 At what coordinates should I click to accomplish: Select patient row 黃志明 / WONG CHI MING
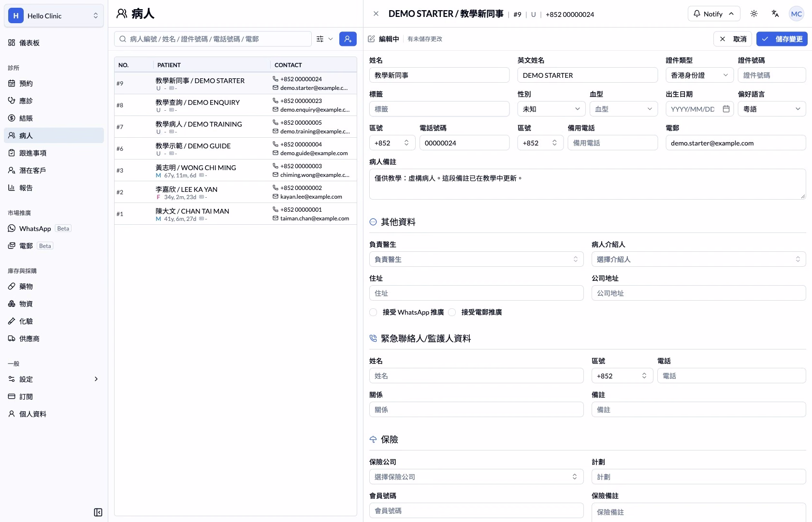[x=235, y=171]
